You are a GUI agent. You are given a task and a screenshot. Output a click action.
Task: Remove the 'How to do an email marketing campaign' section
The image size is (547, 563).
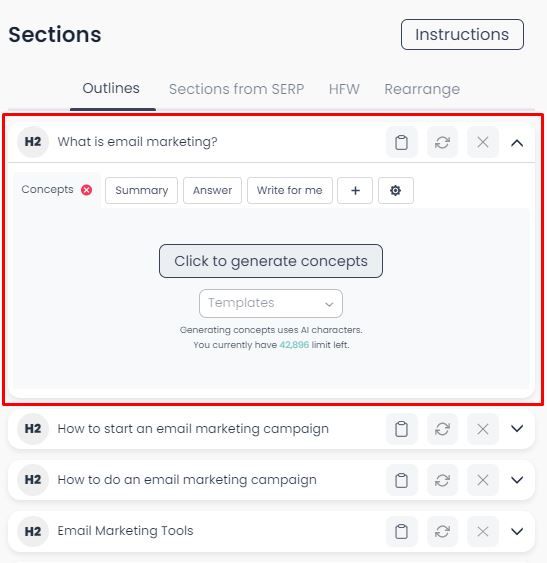pos(483,480)
